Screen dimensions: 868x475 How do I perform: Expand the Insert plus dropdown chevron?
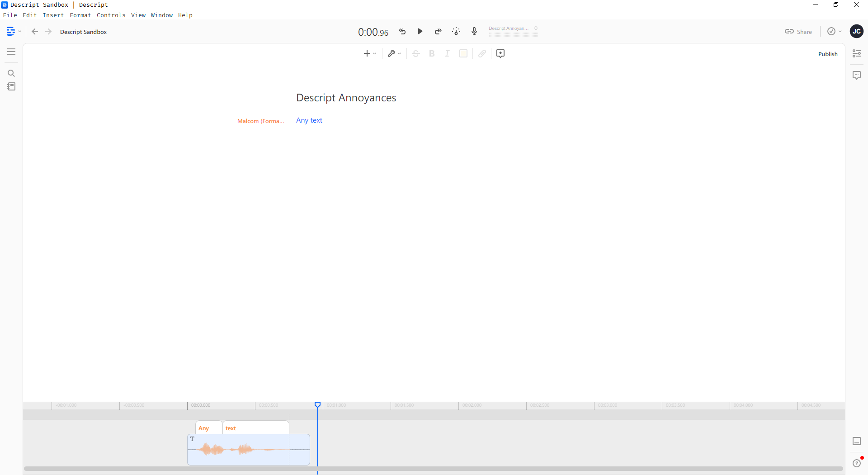pyautogui.click(x=375, y=53)
